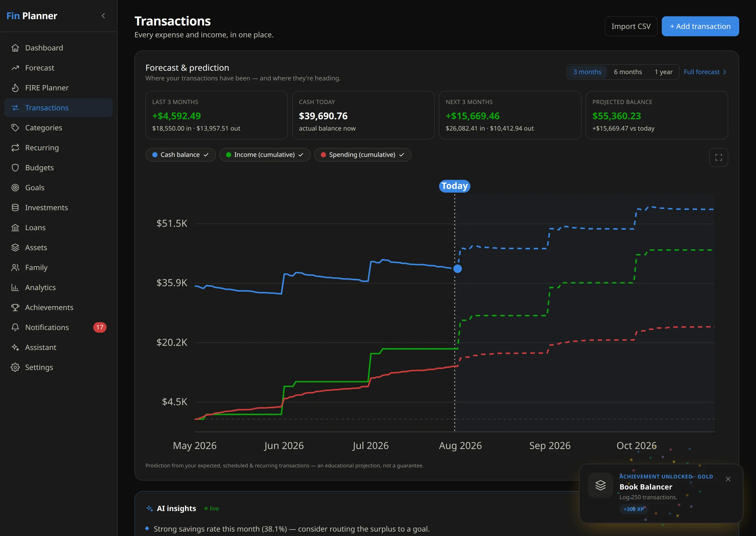This screenshot has height=536, width=756.
Task: Click the Loans bank icon
Action: 15,228
